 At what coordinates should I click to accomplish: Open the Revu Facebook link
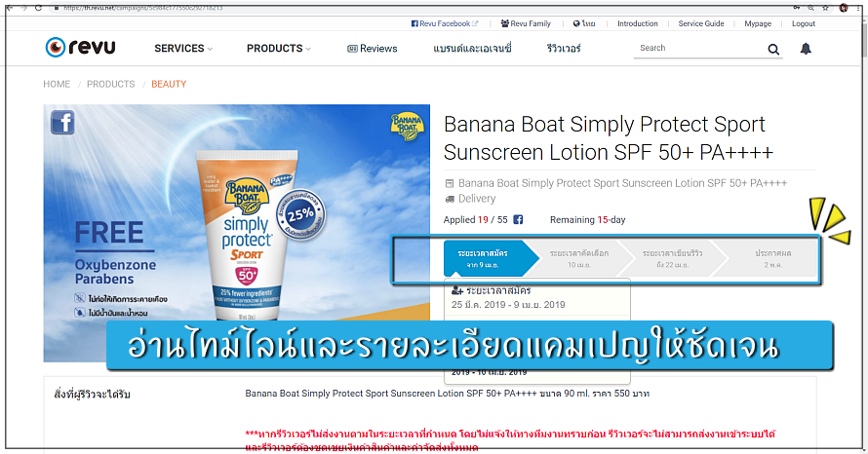click(445, 23)
